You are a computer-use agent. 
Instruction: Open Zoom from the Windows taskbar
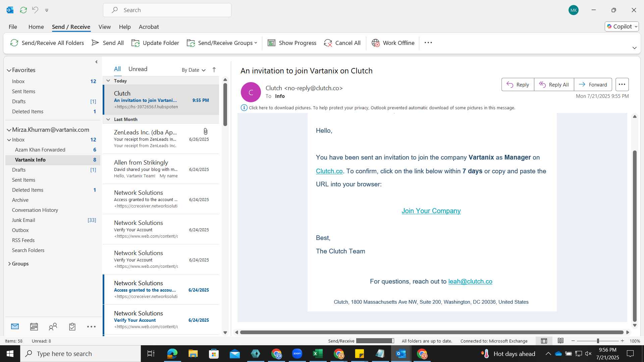(x=297, y=354)
